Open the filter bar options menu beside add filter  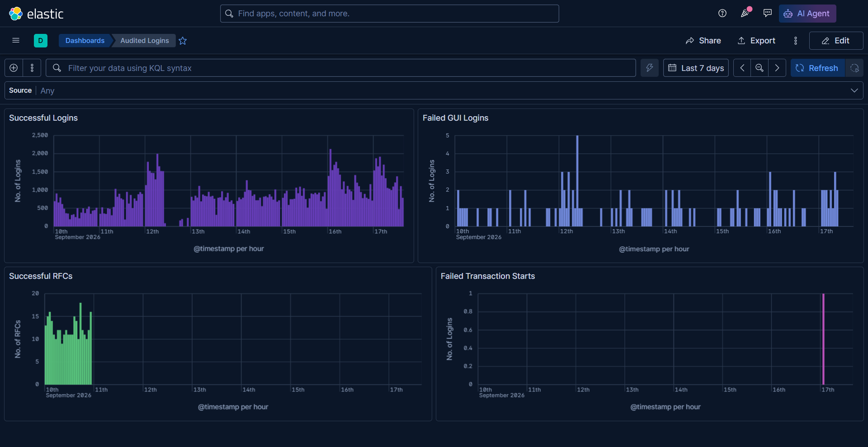32,68
